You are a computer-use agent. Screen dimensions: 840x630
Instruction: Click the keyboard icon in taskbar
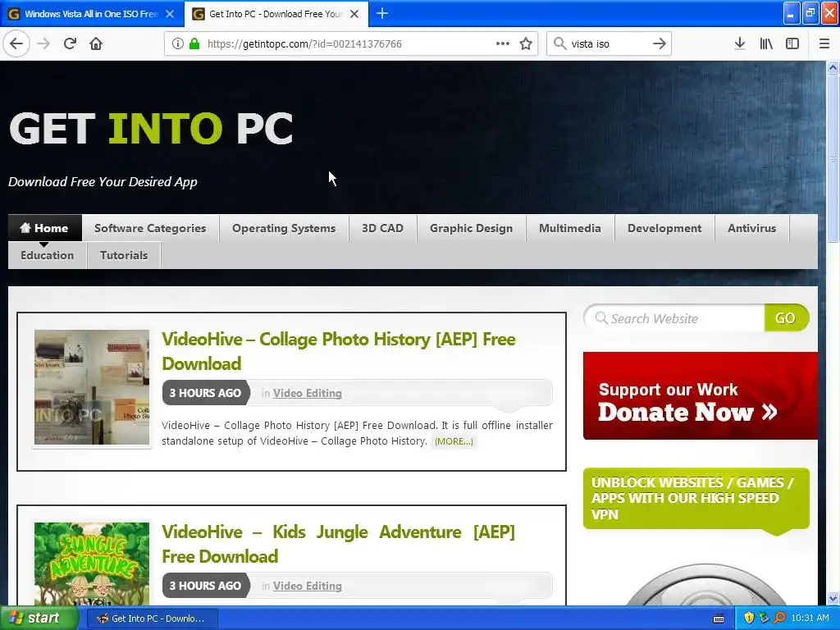[x=719, y=619]
